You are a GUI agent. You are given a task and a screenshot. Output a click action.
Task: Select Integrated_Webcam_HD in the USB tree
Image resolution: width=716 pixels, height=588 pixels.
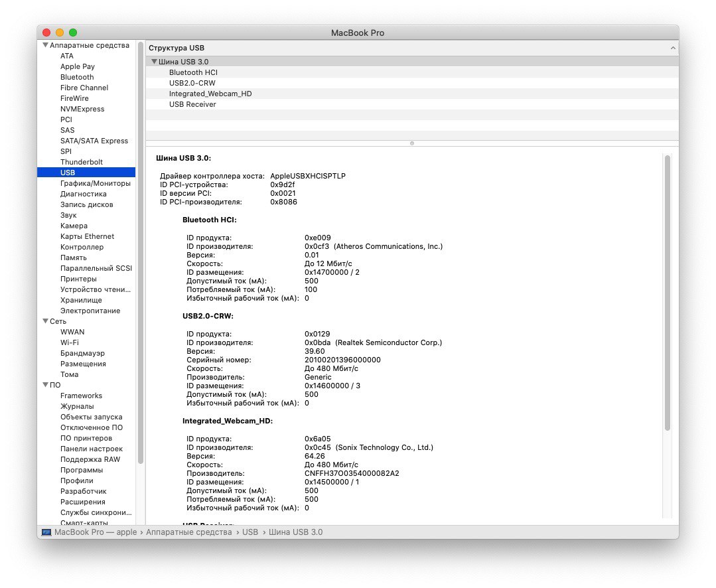pos(210,94)
